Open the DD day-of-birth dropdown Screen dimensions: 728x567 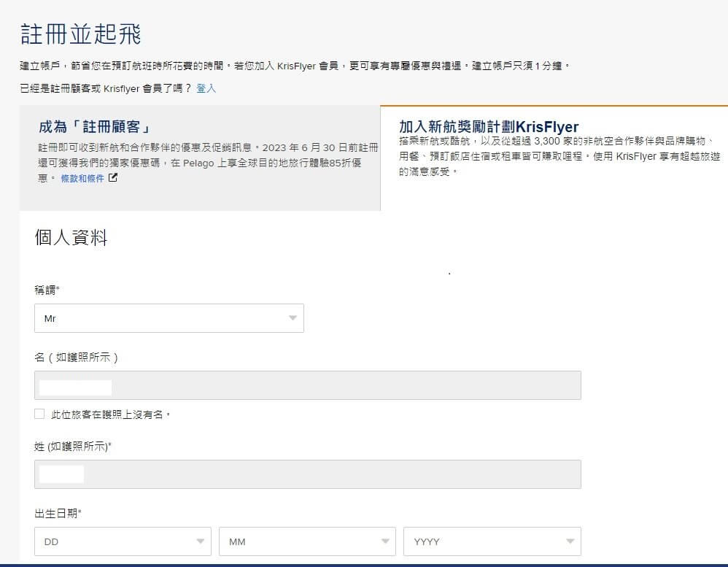tap(122, 541)
